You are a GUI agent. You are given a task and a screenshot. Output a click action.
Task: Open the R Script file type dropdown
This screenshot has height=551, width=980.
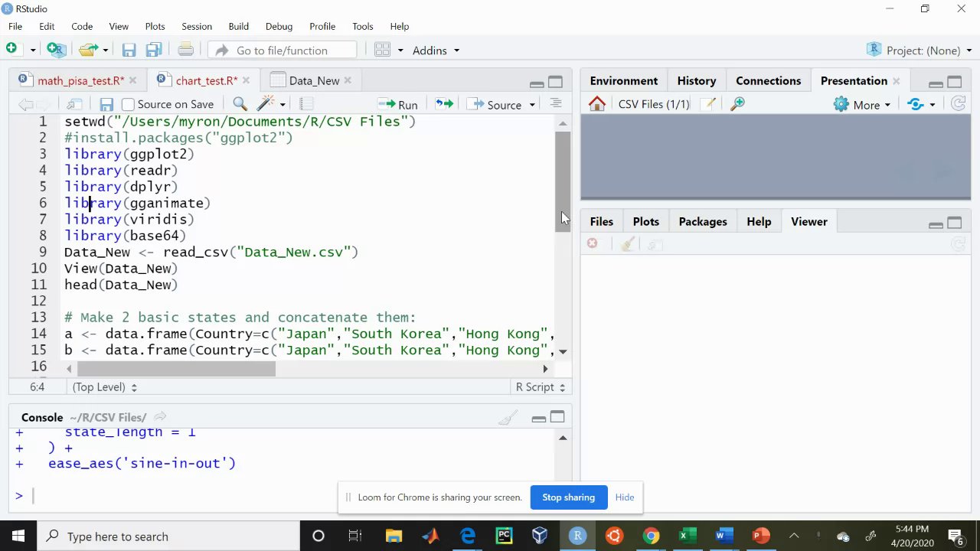(x=541, y=387)
